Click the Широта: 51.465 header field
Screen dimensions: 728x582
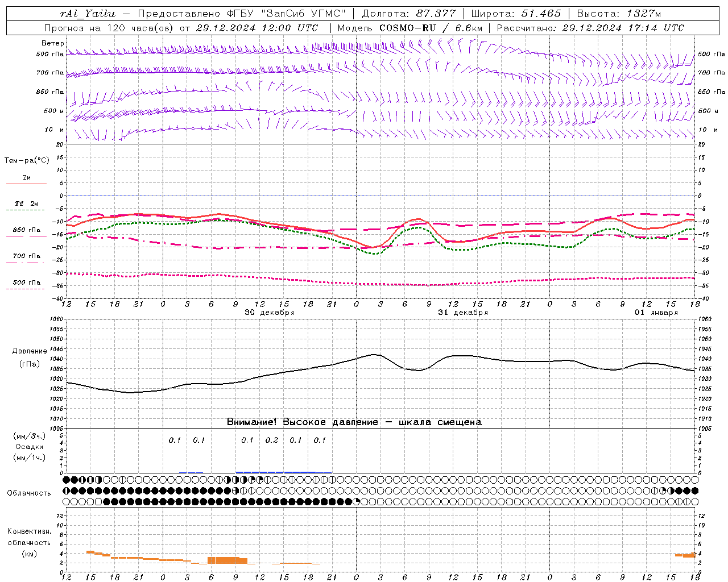point(516,14)
